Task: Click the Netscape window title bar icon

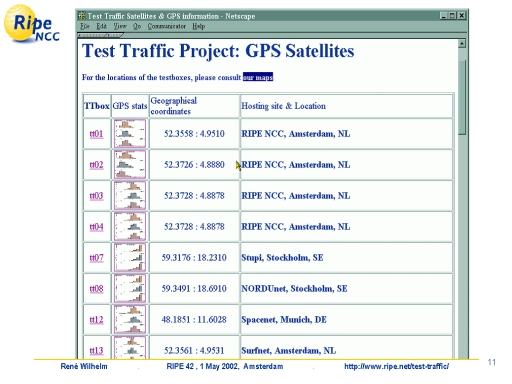Action: [82, 16]
